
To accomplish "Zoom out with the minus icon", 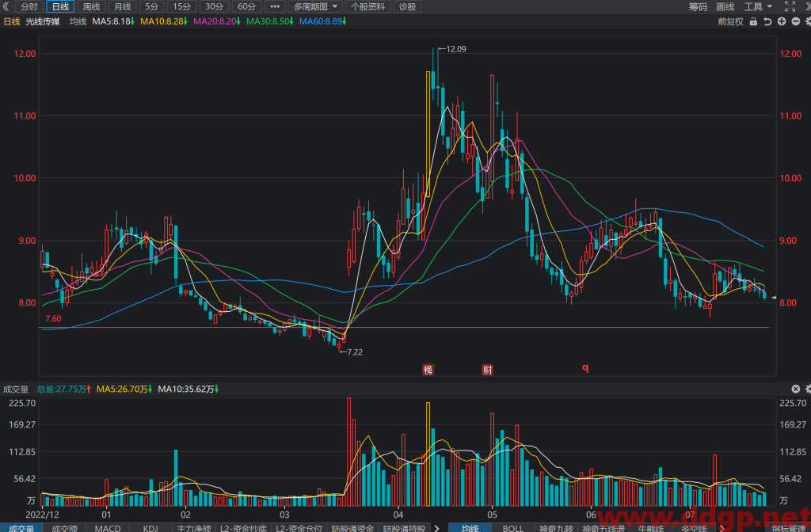I will point(795,21).
